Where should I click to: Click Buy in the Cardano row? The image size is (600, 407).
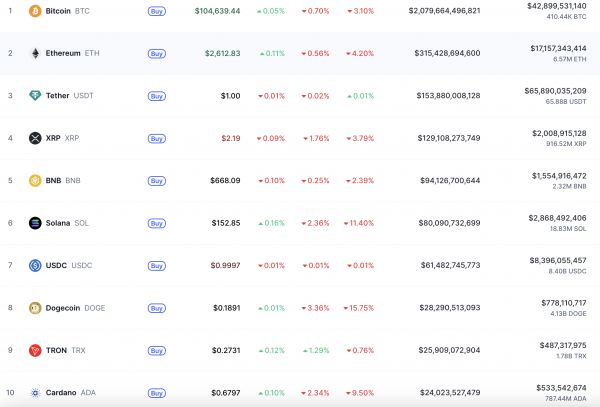tap(157, 393)
